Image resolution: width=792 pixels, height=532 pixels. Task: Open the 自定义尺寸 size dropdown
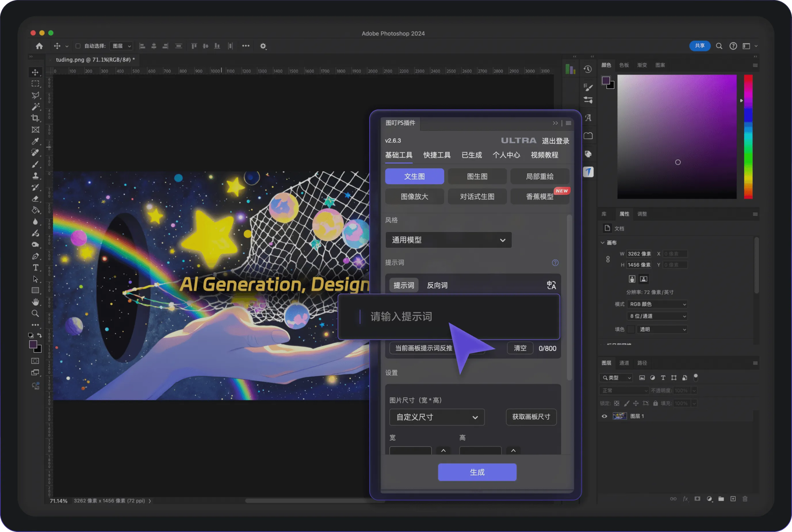pos(437,417)
